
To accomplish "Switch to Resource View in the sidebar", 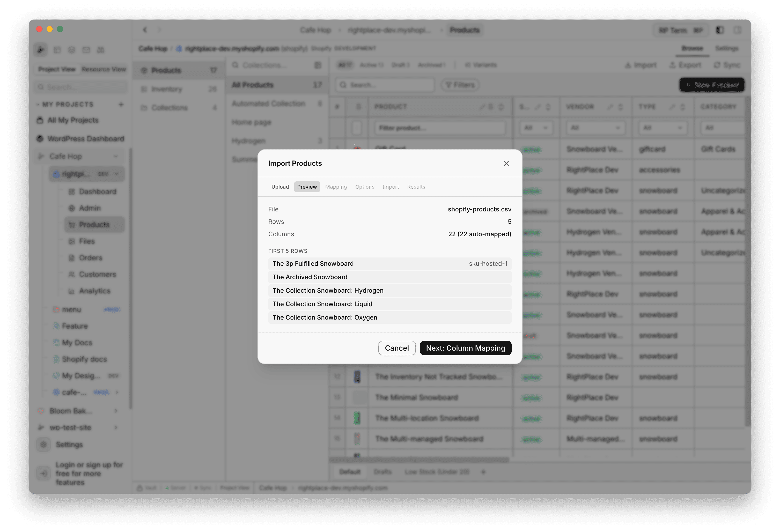I will click(104, 69).
